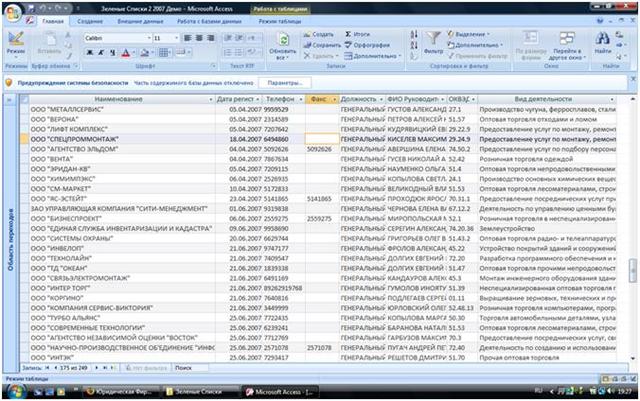Click Параметры... security button
Screen dimensions: 640x401
coord(285,83)
